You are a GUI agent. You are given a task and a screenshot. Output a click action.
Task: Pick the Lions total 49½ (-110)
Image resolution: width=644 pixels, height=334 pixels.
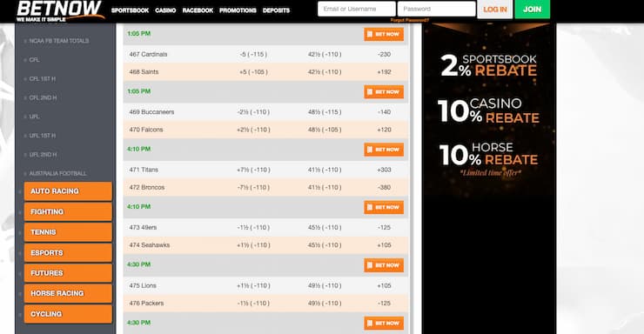325,285
